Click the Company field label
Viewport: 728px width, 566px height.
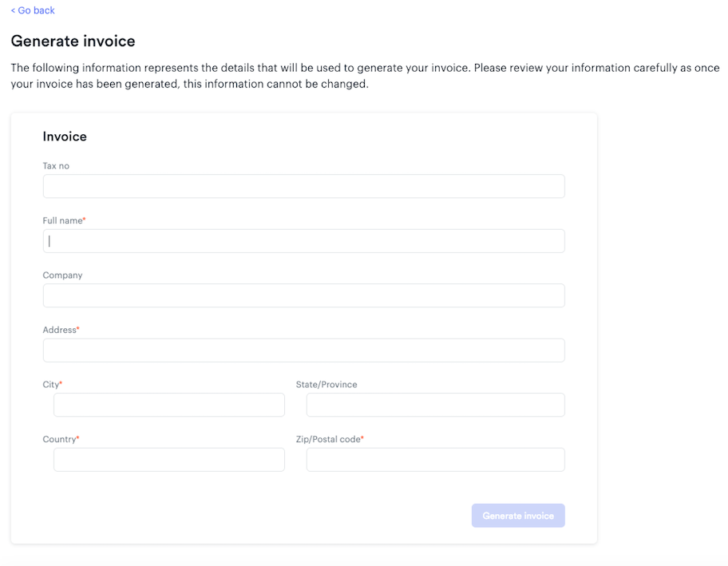(62, 275)
